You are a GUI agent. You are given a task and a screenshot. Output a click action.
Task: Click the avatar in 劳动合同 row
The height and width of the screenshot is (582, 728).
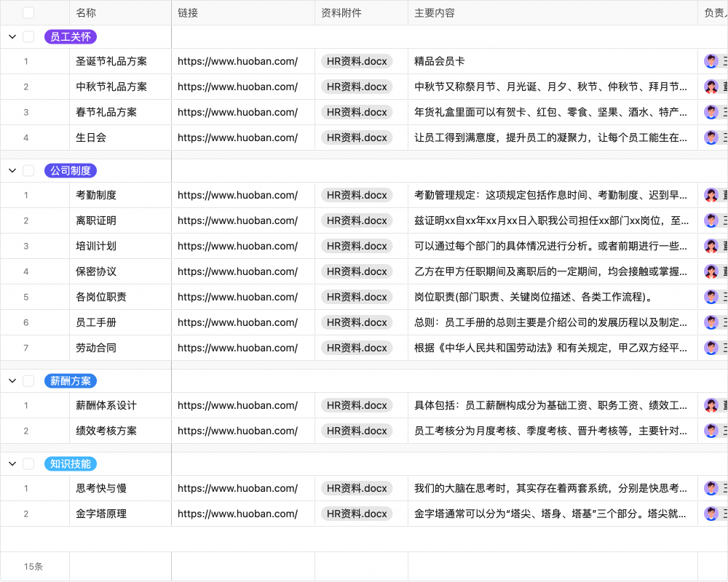pyautogui.click(x=710, y=347)
